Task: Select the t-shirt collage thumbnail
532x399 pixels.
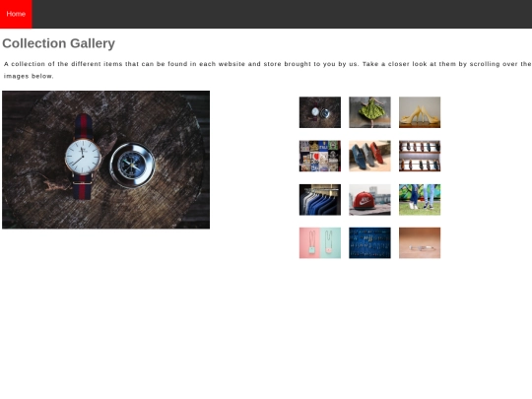Action: [320, 156]
